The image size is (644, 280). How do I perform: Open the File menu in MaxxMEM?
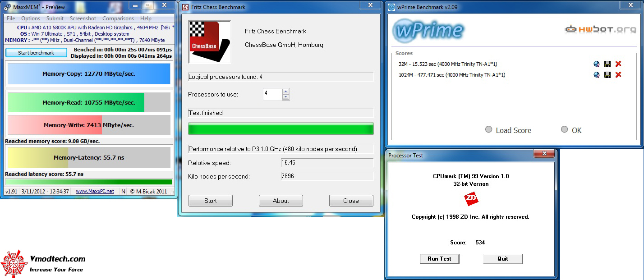(x=11, y=18)
